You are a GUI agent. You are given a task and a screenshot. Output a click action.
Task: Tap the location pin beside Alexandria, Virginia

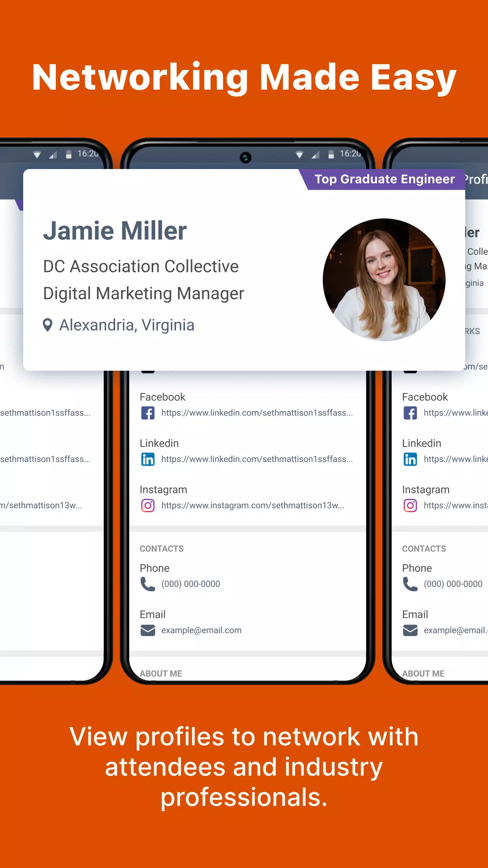[48, 325]
